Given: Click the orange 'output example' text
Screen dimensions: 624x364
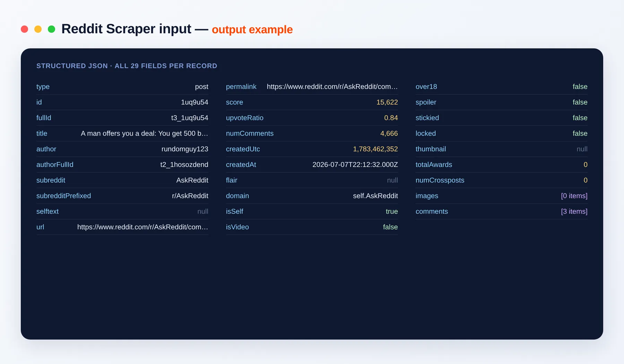Looking at the screenshot, I should click(x=252, y=30).
